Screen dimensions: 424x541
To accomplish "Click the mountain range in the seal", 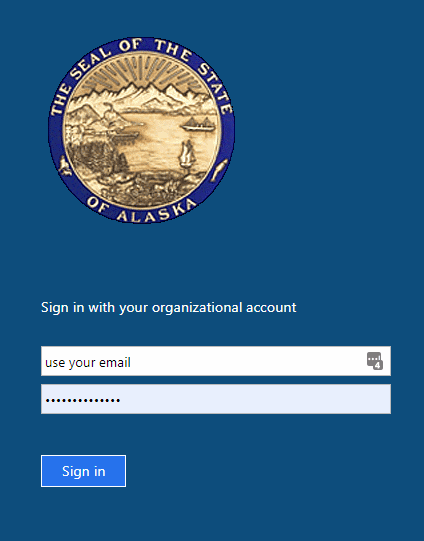I will coord(141,95).
